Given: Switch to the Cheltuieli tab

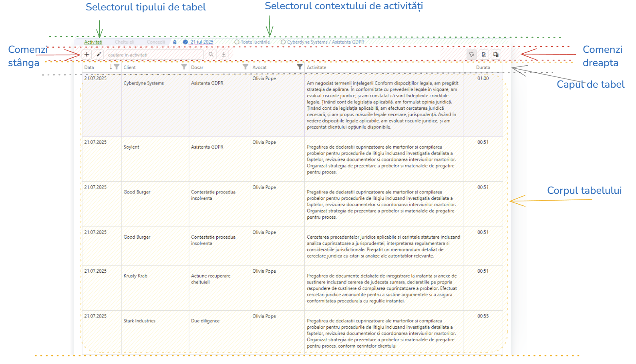Looking at the screenshot, I should coord(125,42).
